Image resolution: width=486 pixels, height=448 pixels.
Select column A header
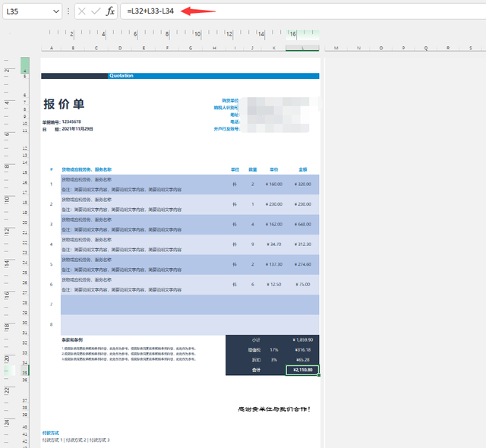pyautogui.click(x=52, y=48)
